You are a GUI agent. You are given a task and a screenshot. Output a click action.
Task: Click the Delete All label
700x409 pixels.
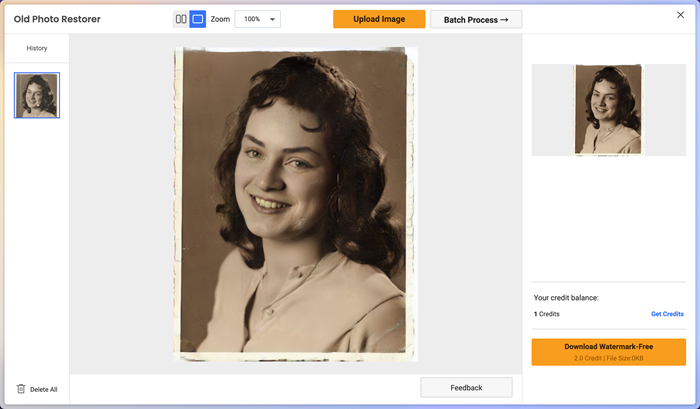44,389
